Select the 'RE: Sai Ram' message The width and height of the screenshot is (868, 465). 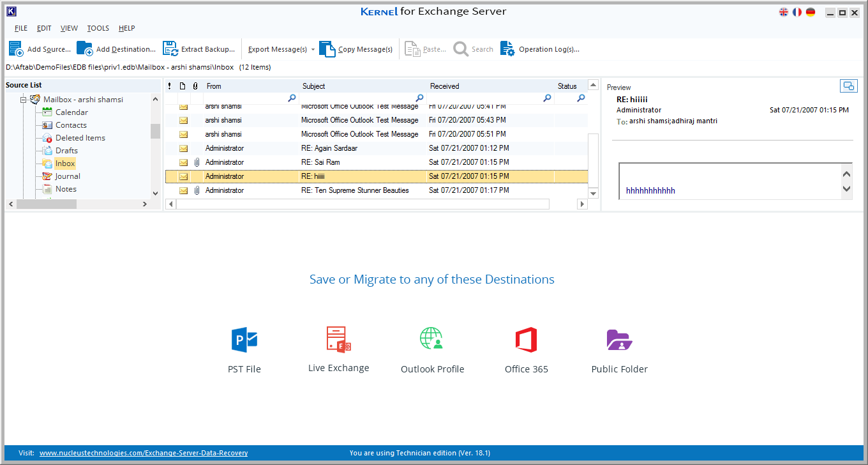coord(377,162)
